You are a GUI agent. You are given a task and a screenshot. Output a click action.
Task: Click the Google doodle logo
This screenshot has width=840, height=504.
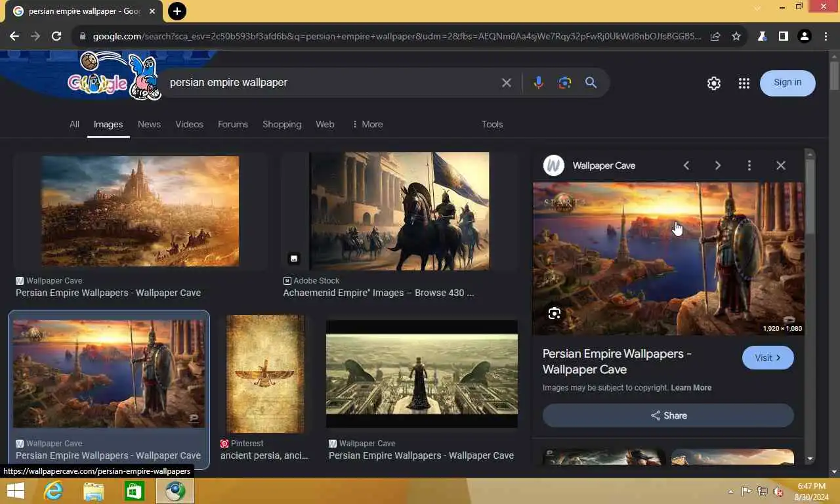click(114, 76)
